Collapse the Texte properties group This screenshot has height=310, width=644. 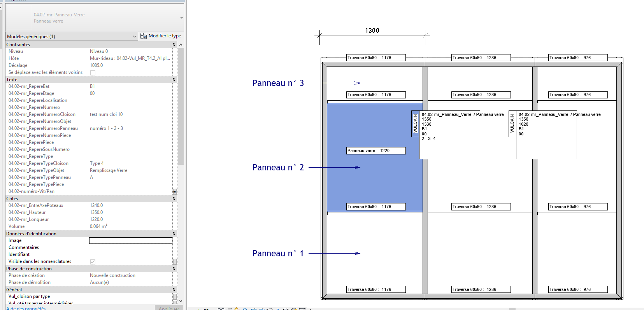[x=174, y=80]
